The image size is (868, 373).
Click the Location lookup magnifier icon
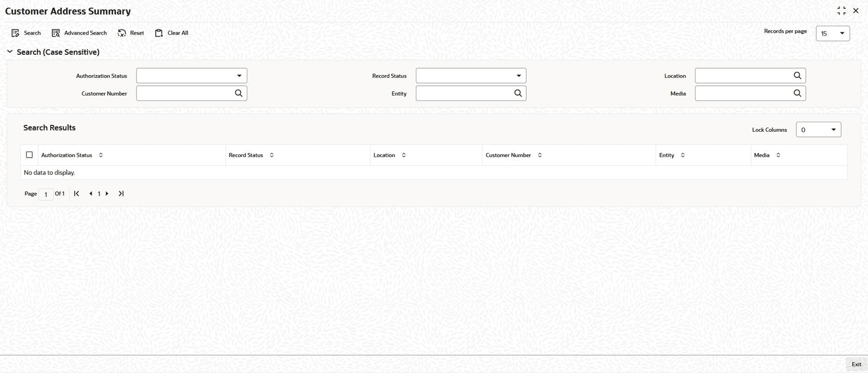coord(797,76)
